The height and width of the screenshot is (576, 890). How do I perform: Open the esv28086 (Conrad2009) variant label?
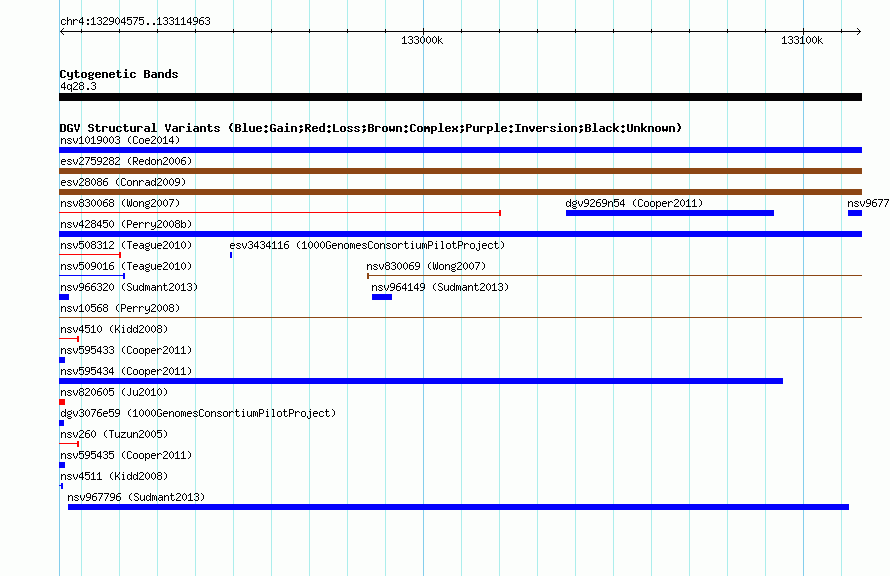click(123, 182)
